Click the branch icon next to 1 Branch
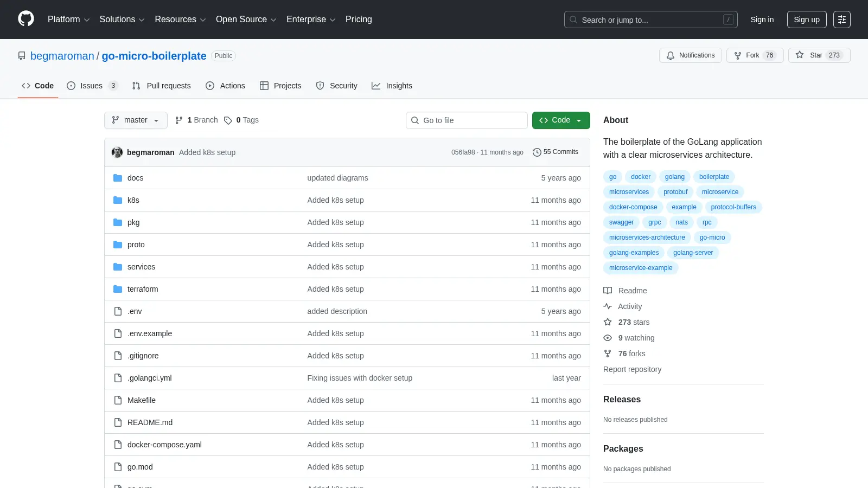This screenshot has width=868, height=488. click(179, 120)
